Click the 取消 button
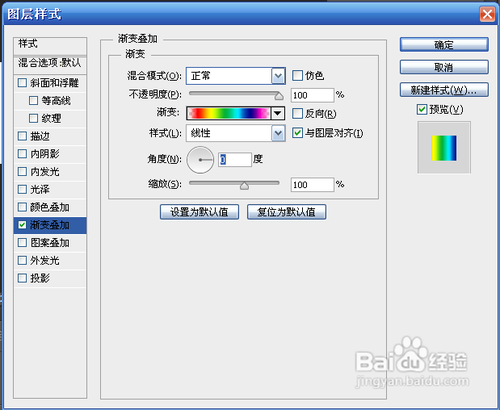 click(444, 67)
